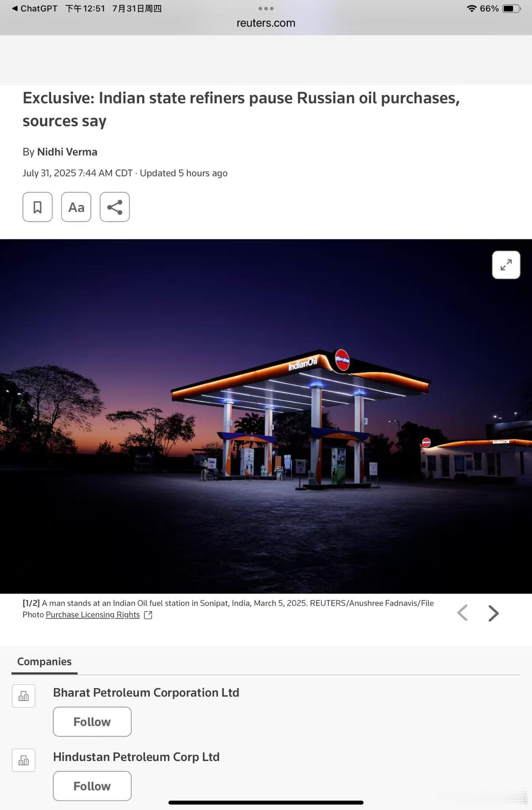The image size is (532, 810).
Task: Return to the ChatGPT app
Action: point(35,9)
